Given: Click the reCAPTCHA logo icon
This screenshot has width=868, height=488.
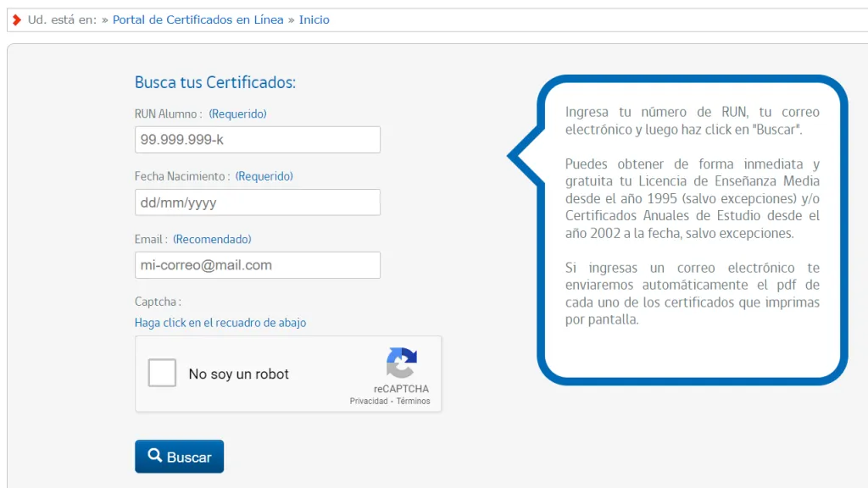Looking at the screenshot, I should (401, 363).
